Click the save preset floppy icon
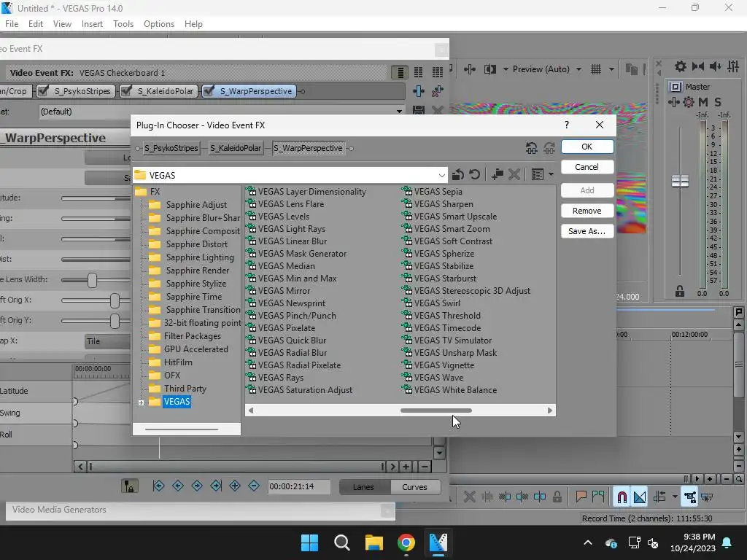 point(418,111)
